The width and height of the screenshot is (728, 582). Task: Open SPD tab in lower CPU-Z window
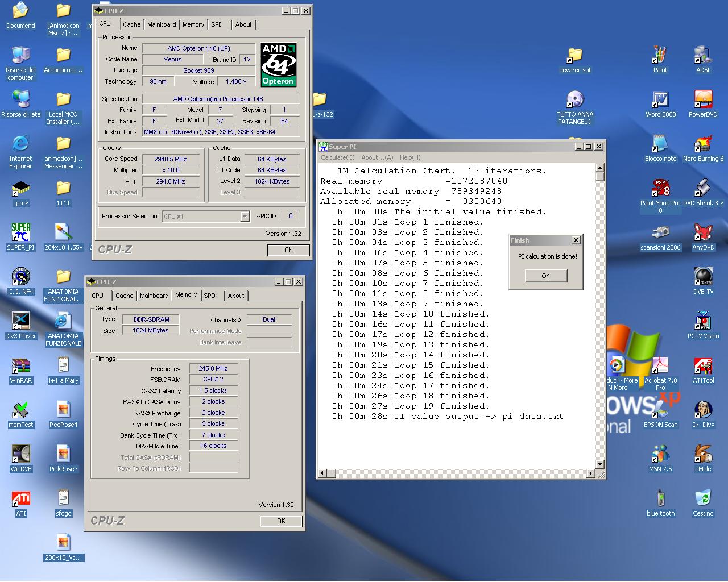(209, 296)
